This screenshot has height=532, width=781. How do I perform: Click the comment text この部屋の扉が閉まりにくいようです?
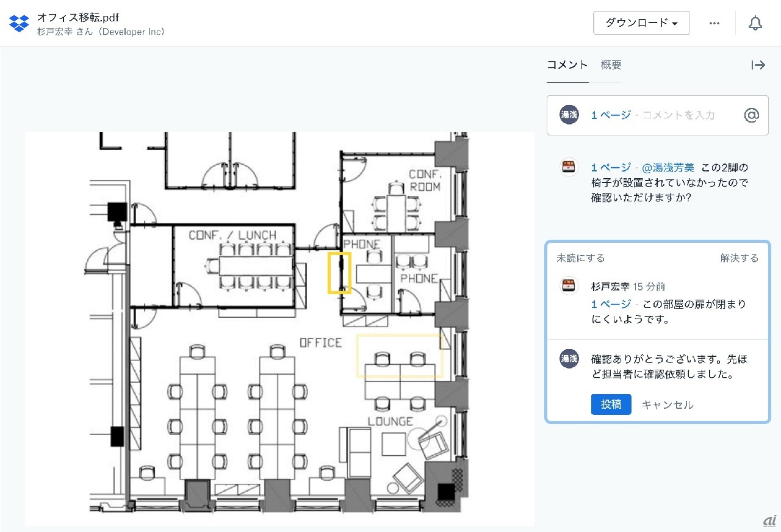click(669, 312)
